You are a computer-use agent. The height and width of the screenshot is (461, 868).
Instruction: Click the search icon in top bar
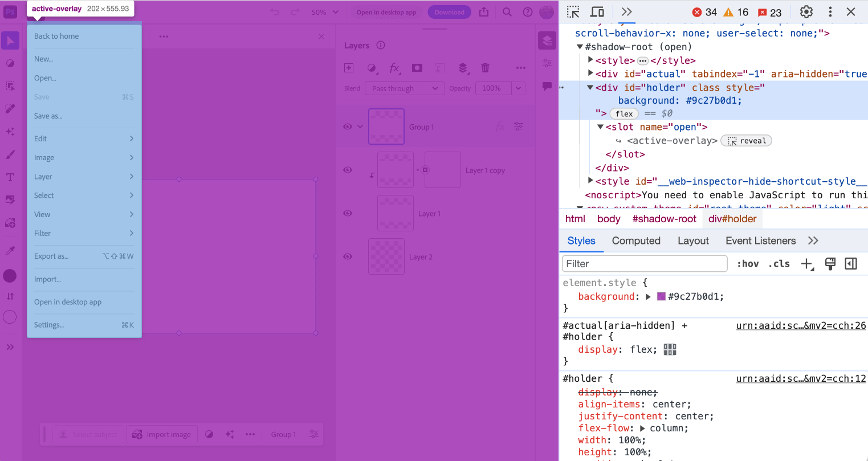[507, 12]
